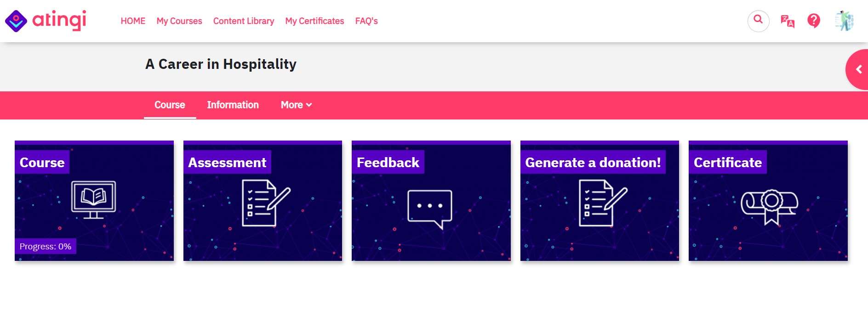
Task: Click the checklist icon in donation card
Action: 603,203
